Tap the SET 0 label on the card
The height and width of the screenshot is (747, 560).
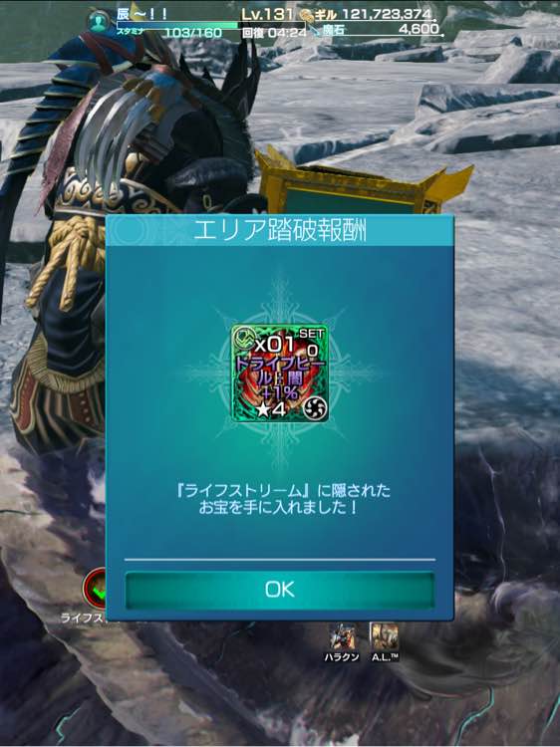coord(312,343)
